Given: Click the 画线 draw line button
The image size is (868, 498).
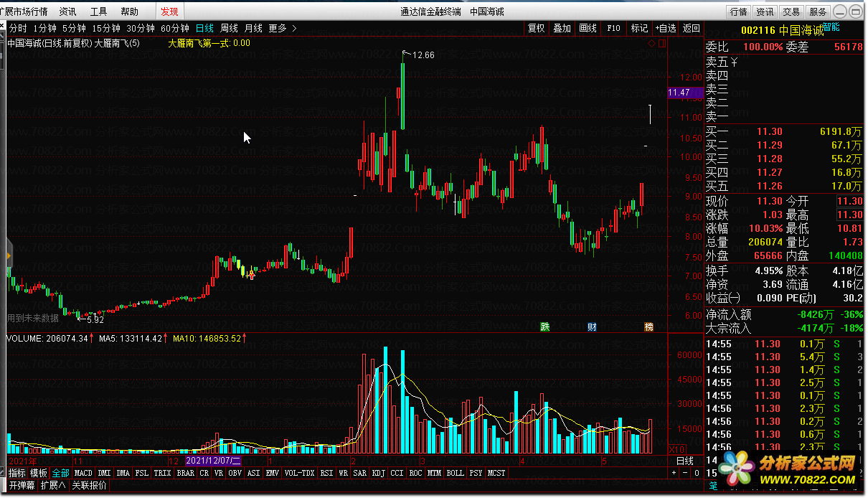Looking at the screenshot, I should (x=588, y=28).
